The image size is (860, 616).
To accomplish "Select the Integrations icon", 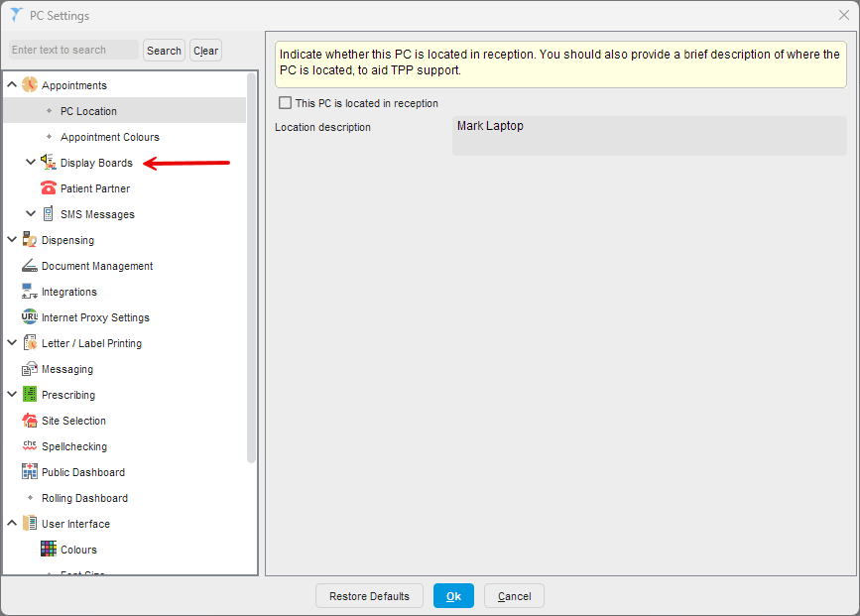I will tap(30, 292).
